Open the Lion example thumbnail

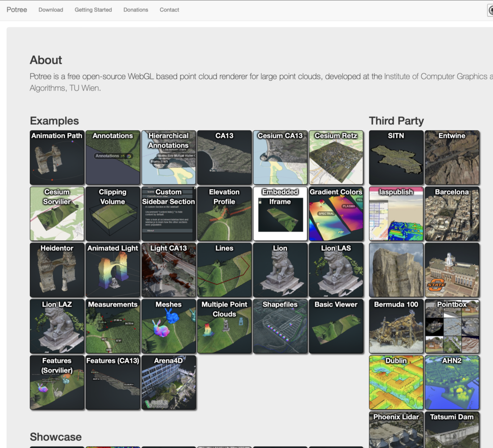[x=281, y=270]
